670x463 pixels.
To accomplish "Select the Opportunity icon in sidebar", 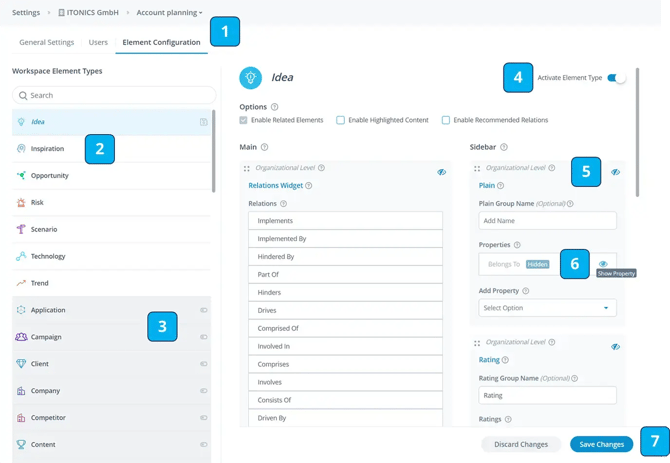I will coord(21,176).
